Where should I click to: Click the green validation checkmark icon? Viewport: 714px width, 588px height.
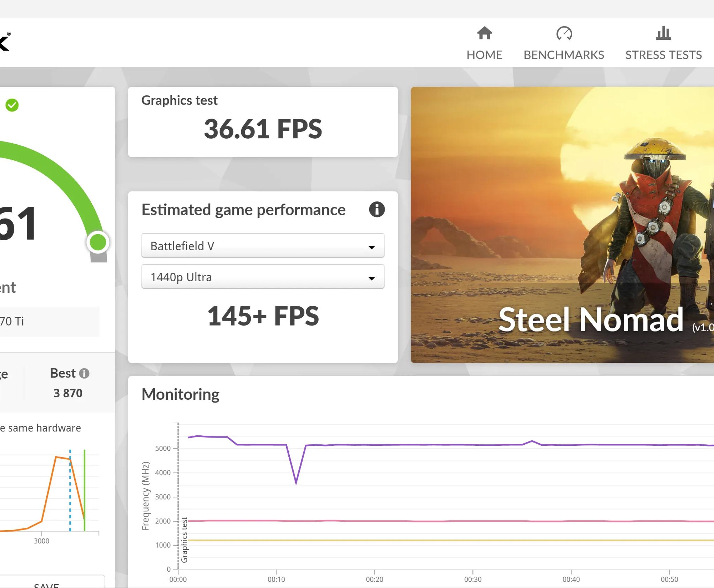point(12,105)
